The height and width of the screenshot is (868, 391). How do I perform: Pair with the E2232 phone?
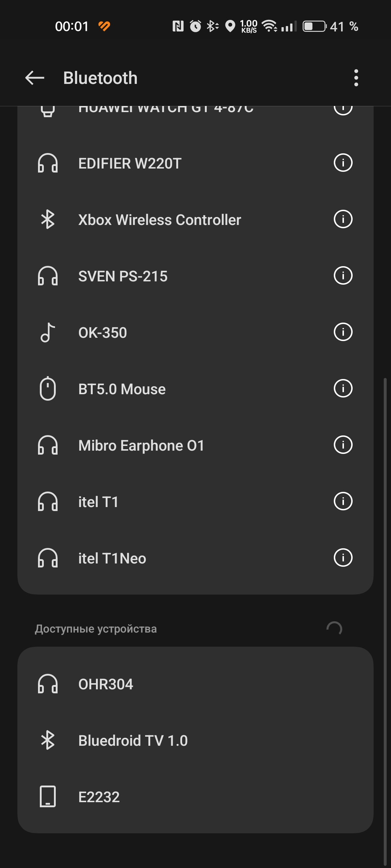click(x=195, y=797)
